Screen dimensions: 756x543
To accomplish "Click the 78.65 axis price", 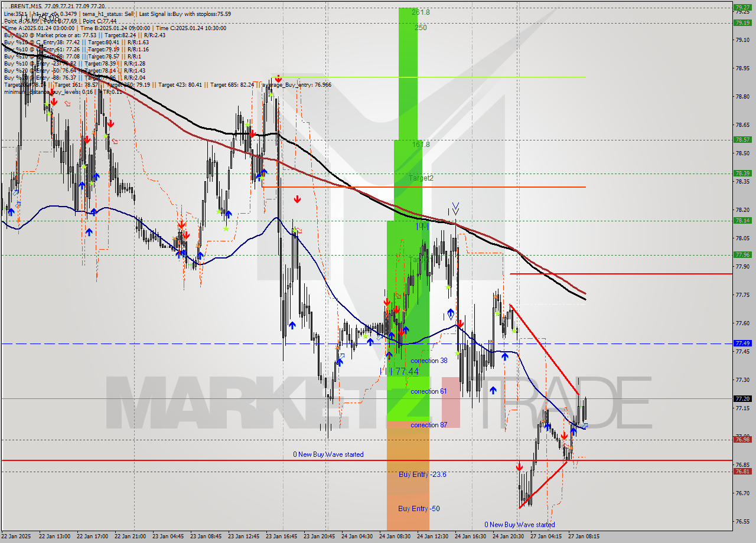I will (742, 125).
